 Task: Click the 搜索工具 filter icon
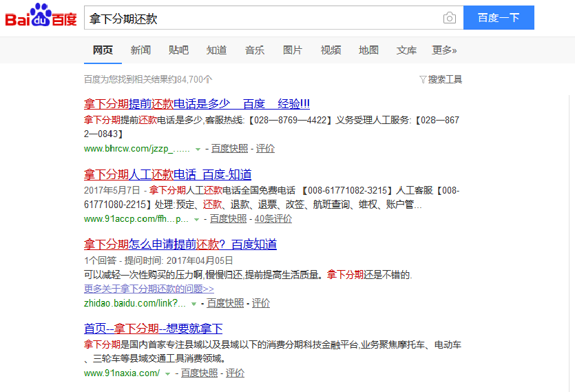(x=423, y=80)
